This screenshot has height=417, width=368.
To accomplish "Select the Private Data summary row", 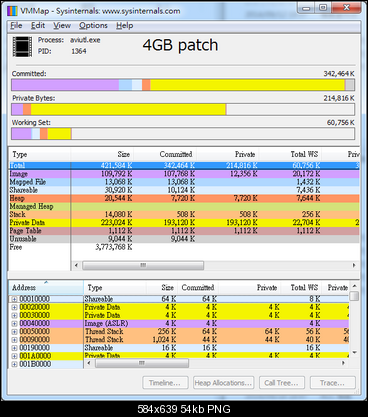I will 184,222.
